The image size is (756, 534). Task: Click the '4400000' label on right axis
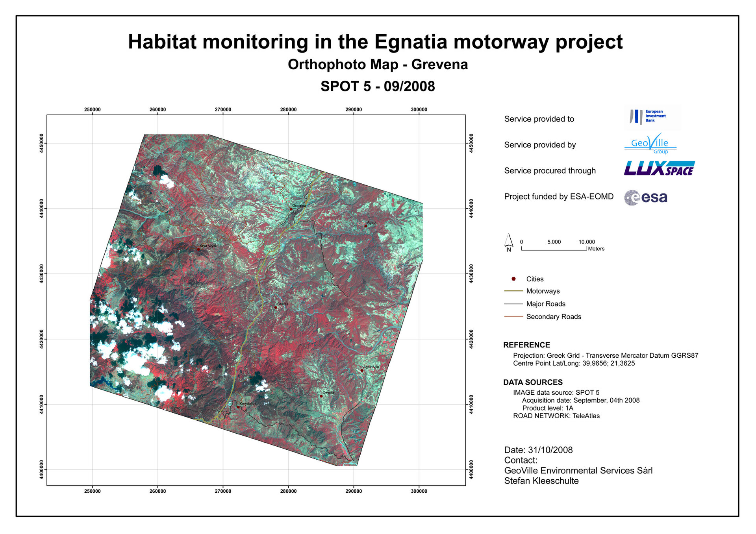pyautogui.click(x=471, y=469)
